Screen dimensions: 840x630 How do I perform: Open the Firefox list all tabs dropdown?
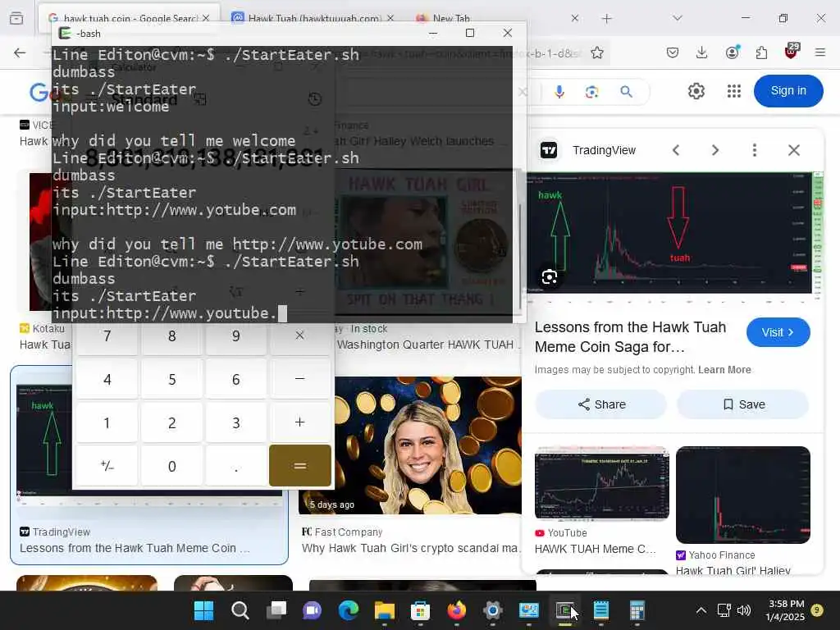pos(678,18)
